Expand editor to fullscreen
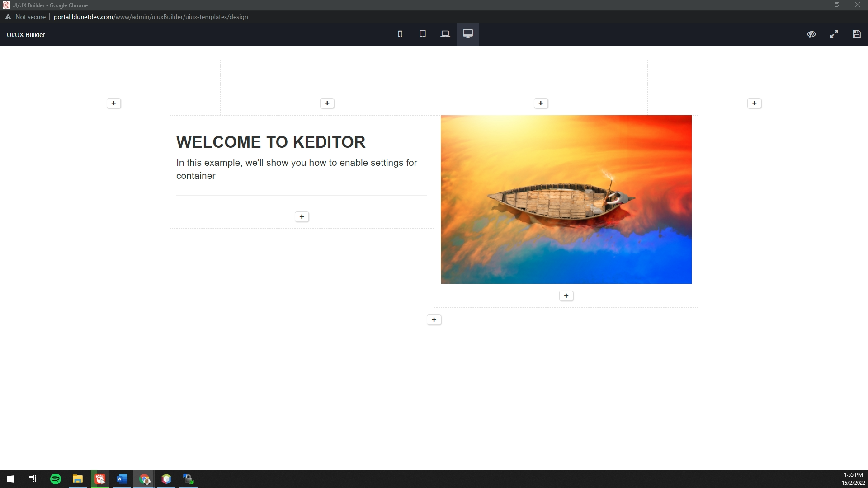Viewport: 868px width, 488px height. (834, 34)
